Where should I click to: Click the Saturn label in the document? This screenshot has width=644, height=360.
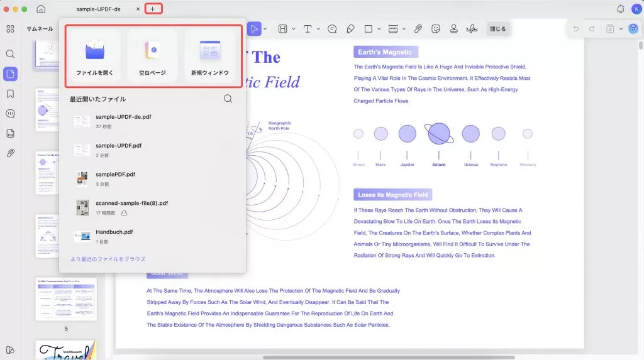tap(438, 164)
